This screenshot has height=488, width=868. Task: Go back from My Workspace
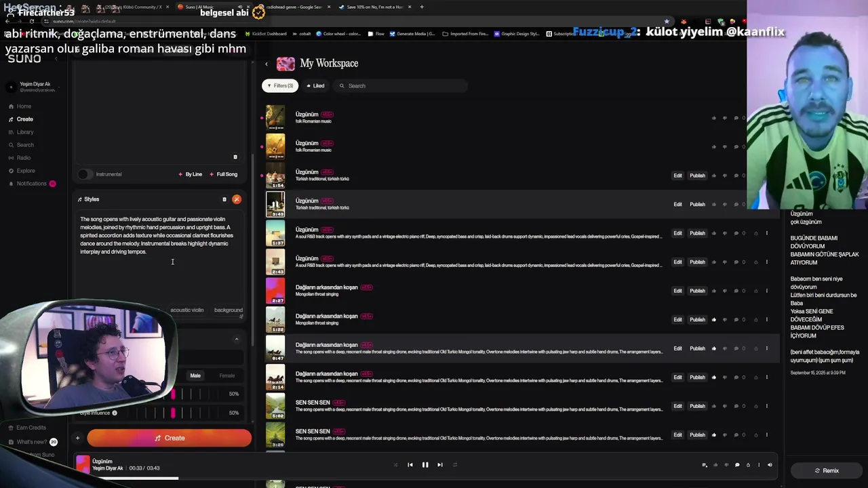pos(267,64)
